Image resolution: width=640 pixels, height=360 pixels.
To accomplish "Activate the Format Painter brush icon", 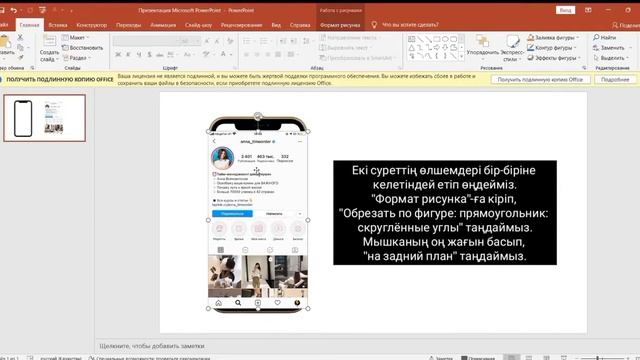I will point(20,58).
